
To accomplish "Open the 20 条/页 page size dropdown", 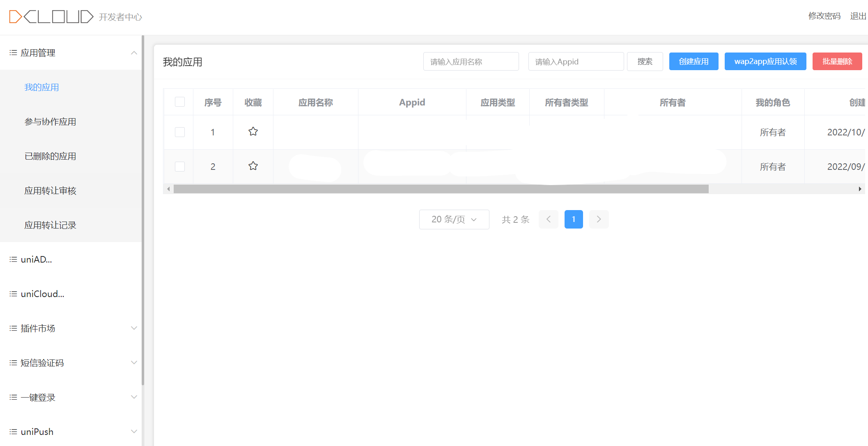I will coord(454,219).
